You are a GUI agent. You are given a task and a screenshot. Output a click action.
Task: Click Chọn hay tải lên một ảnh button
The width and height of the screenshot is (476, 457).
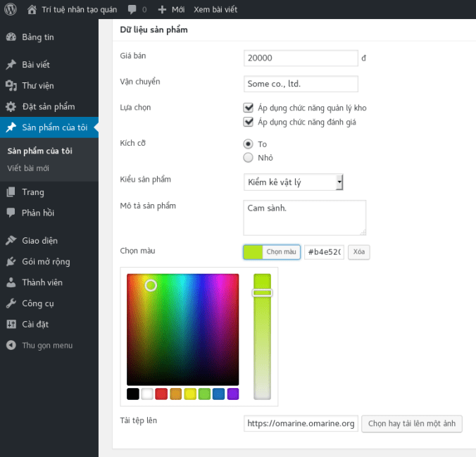(x=412, y=424)
